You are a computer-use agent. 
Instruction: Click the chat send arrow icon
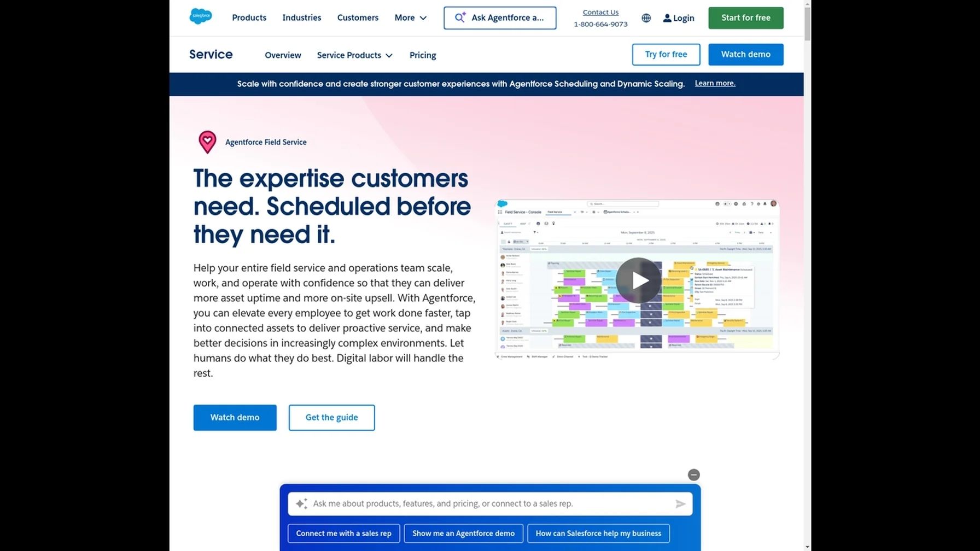(681, 503)
